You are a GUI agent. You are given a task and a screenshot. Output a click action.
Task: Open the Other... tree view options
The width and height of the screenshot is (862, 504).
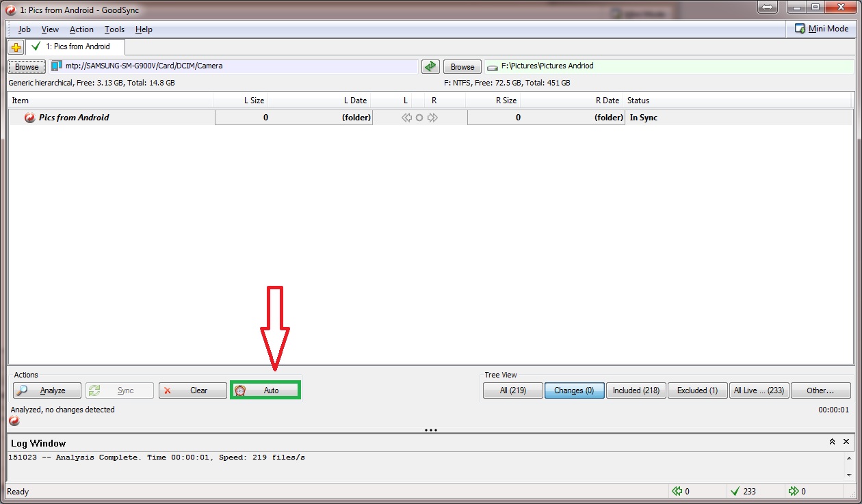pos(820,390)
